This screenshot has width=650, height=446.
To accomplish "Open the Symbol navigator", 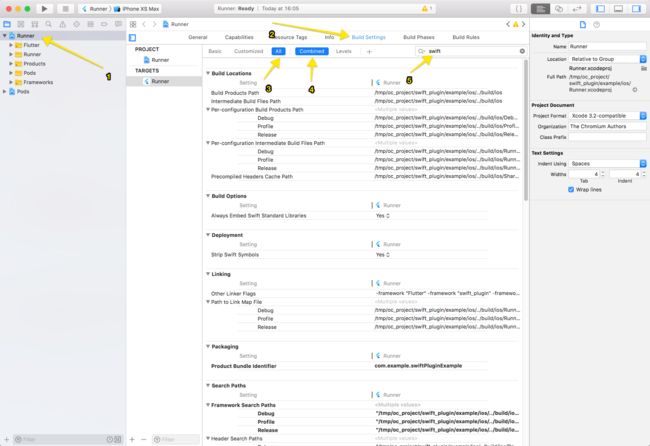I will click(35, 24).
